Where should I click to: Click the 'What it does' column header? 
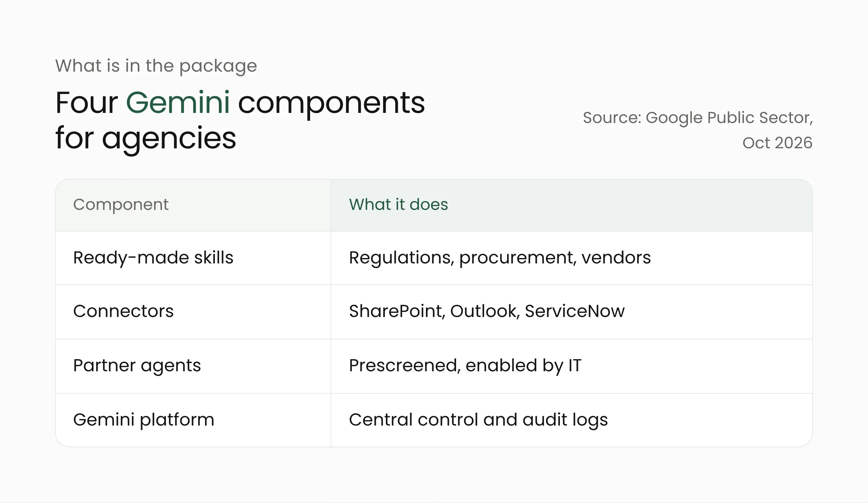click(572, 205)
